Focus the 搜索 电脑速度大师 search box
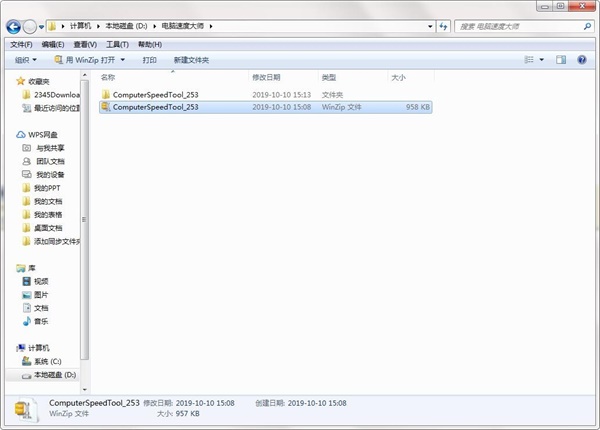This screenshot has height=430, width=600. point(519,26)
